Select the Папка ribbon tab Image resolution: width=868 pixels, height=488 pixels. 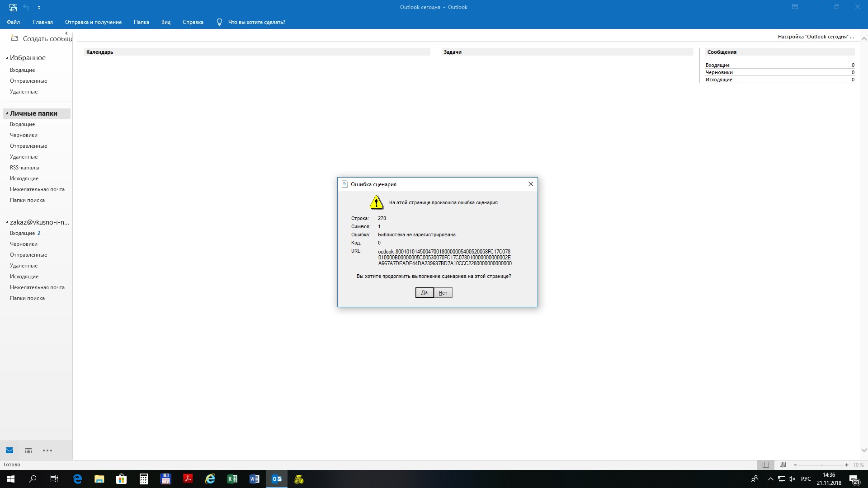pos(142,22)
